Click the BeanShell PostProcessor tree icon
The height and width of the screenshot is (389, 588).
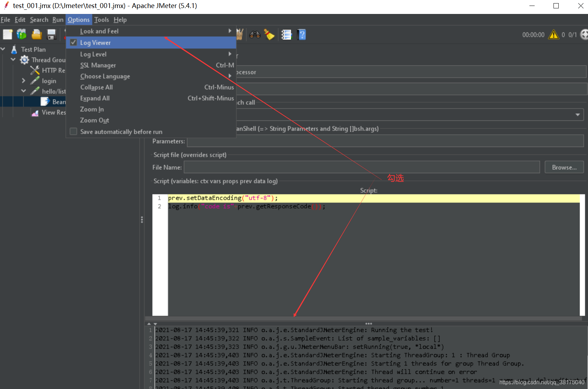tap(45, 102)
